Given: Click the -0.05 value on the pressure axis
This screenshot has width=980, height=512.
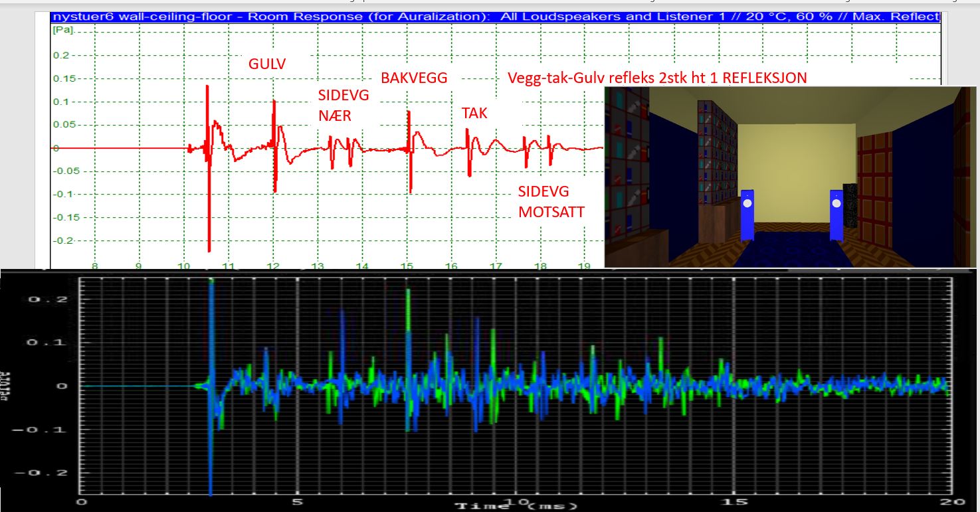Looking at the screenshot, I should pos(65,171).
